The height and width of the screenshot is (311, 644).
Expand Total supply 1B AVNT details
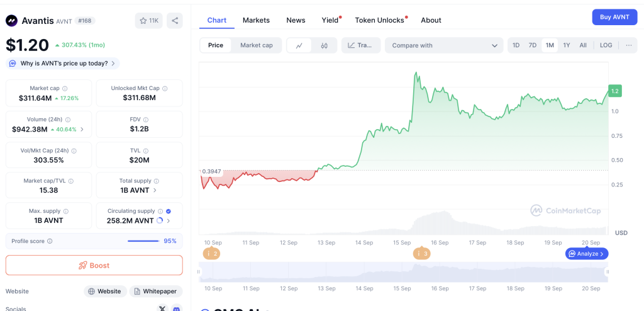coord(155,190)
